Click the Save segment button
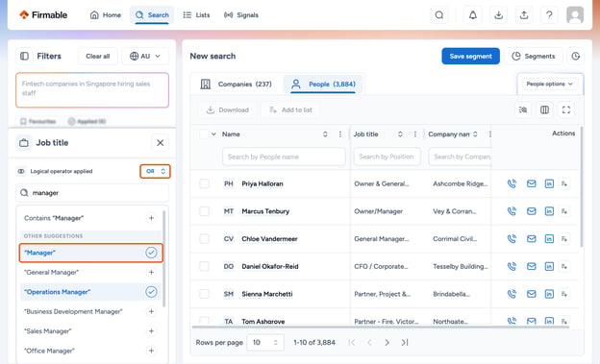Image resolution: width=600 pixels, height=364 pixels. [470, 57]
